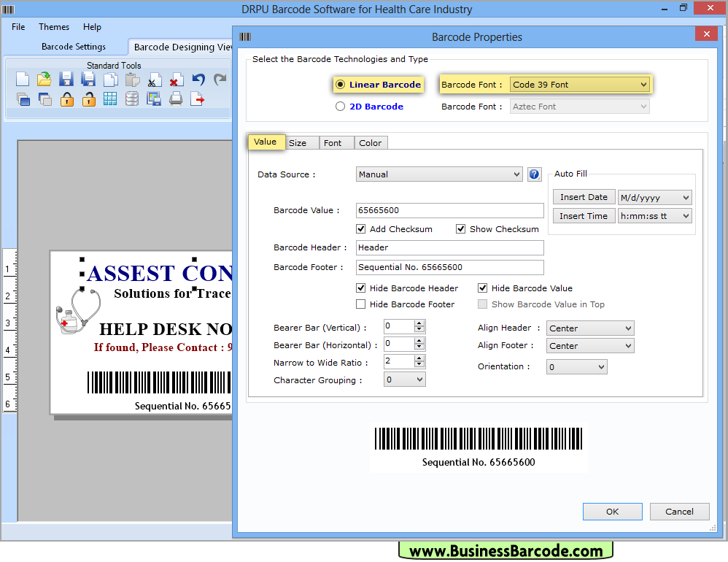The image size is (728, 562).
Task: Toggle the Show Checksum checkbox
Action: pyautogui.click(x=460, y=229)
